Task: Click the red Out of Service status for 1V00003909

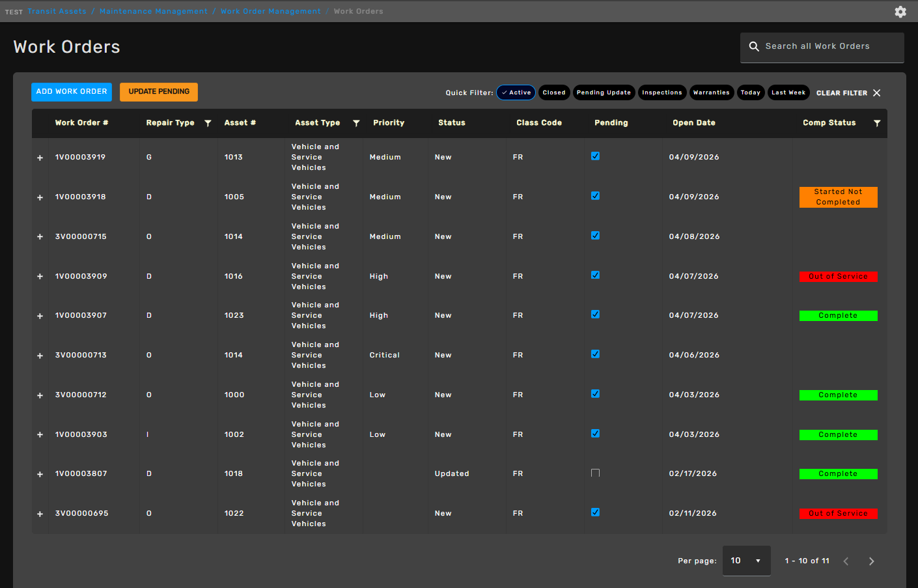Action: tap(838, 277)
